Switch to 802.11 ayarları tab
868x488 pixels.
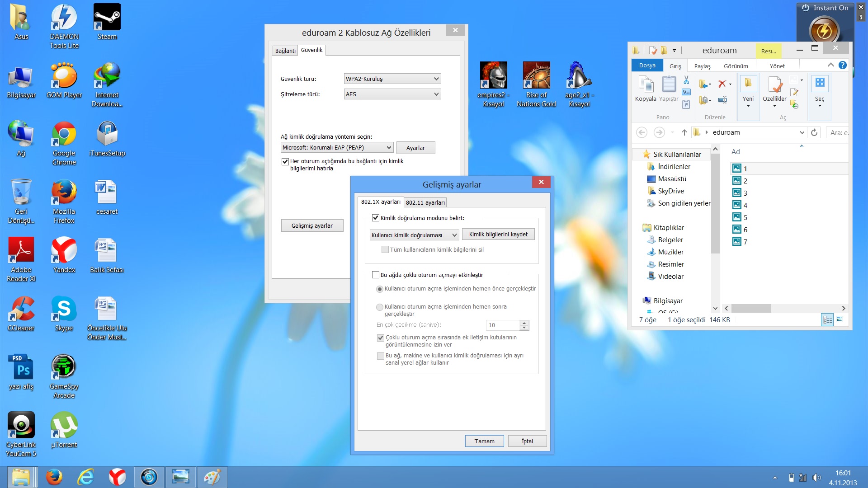[x=425, y=202]
